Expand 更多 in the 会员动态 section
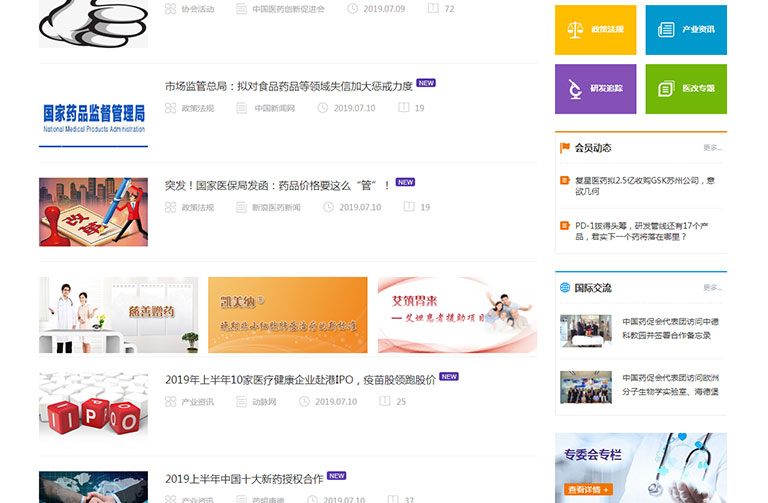The width and height of the screenshot is (768, 503). 711,148
